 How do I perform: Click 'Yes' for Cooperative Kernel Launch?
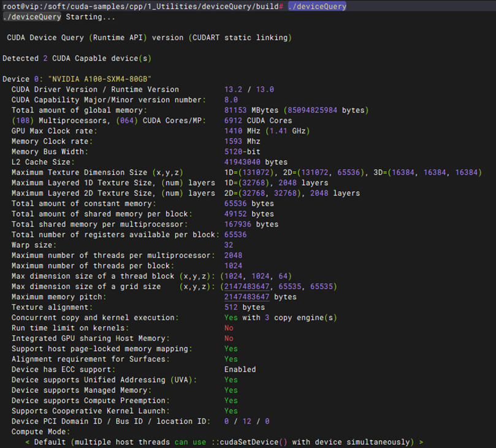click(x=231, y=411)
